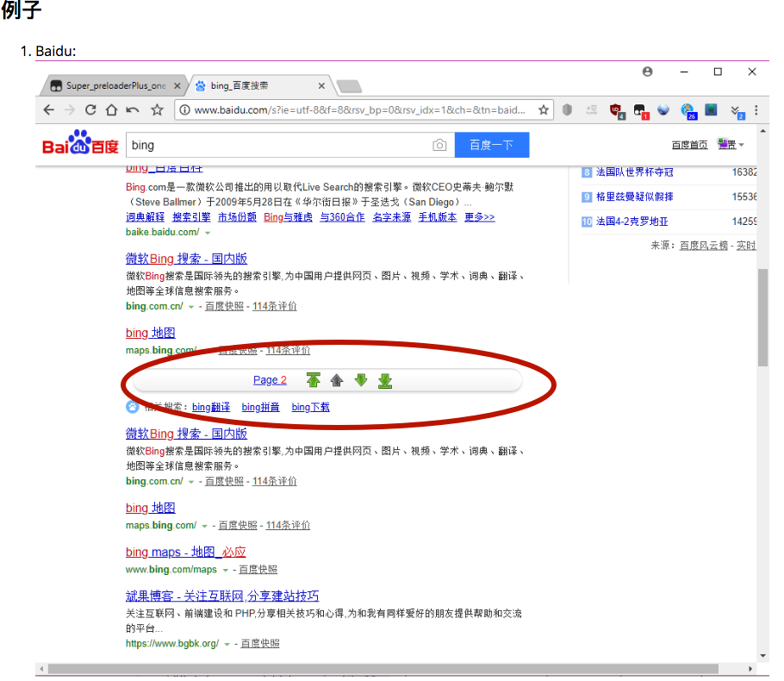Click the 百度一下 search button

491,145
